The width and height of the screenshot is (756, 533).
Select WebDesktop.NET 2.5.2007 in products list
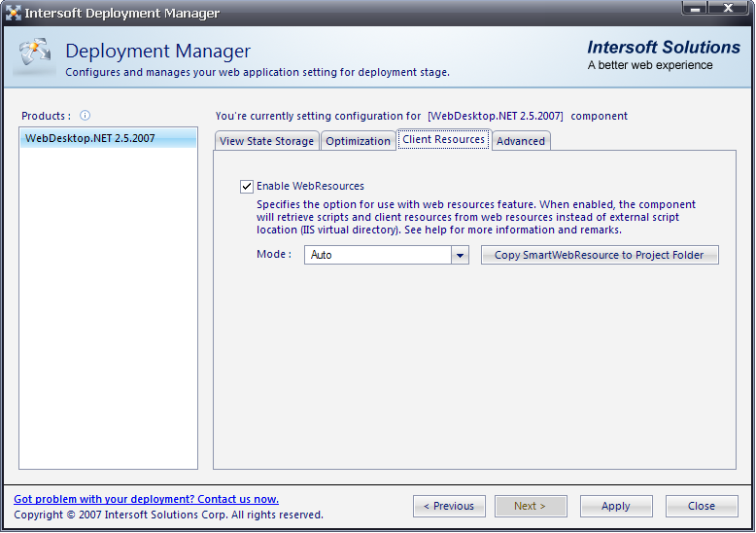coord(89,138)
